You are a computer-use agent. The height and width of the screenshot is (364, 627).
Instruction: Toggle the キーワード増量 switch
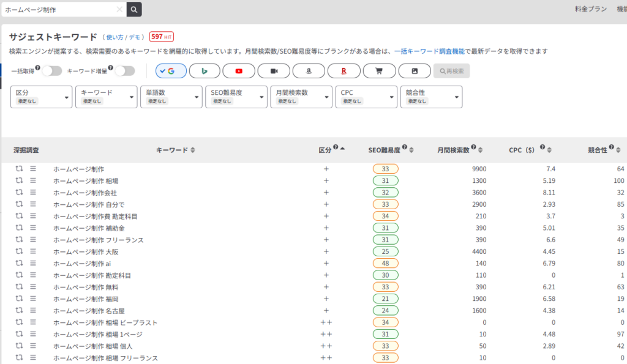click(x=125, y=71)
